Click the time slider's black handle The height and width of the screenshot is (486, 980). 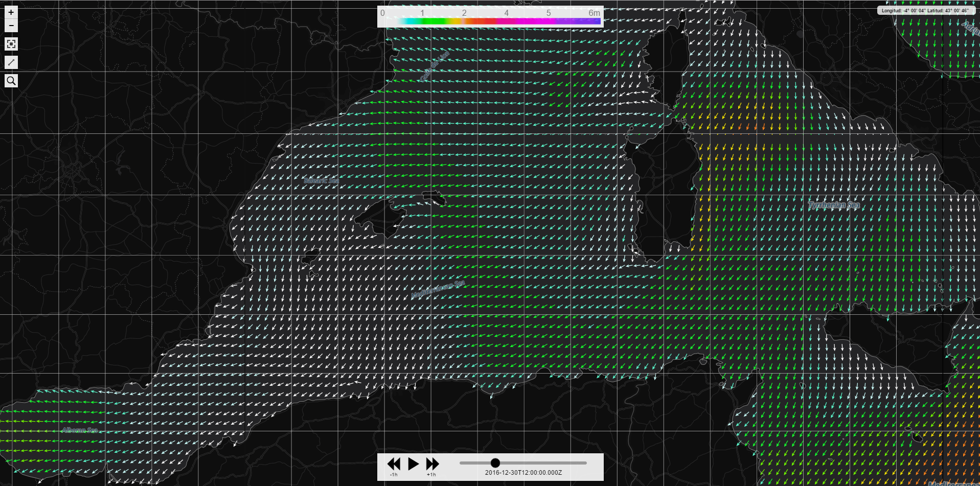point(495,463)
